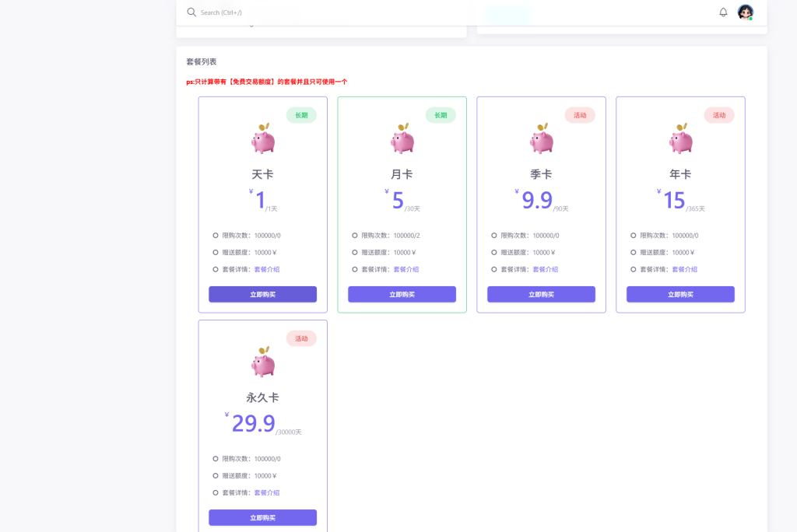This screenshot has height=532, width=797.
Task: View 套餐介绍 for 月卡
Action: [x=406, y=269]
